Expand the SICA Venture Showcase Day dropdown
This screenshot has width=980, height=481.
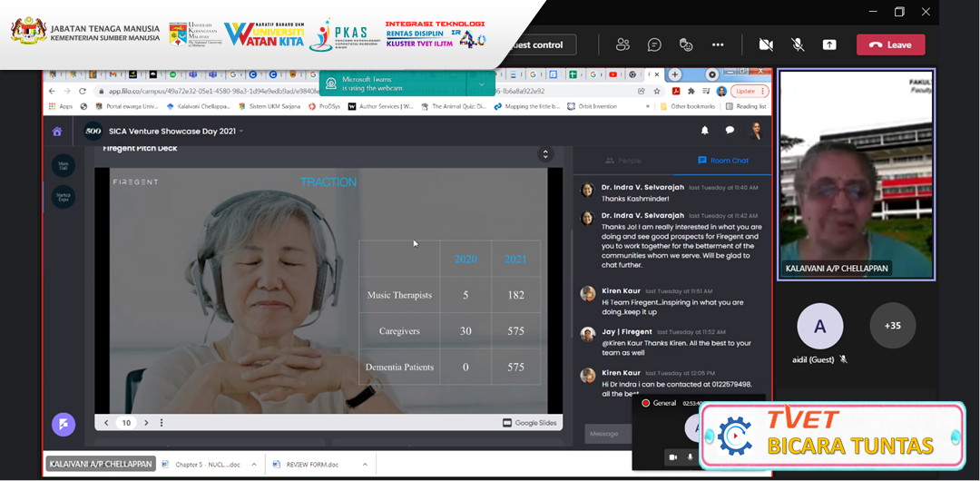coord(242,132)
